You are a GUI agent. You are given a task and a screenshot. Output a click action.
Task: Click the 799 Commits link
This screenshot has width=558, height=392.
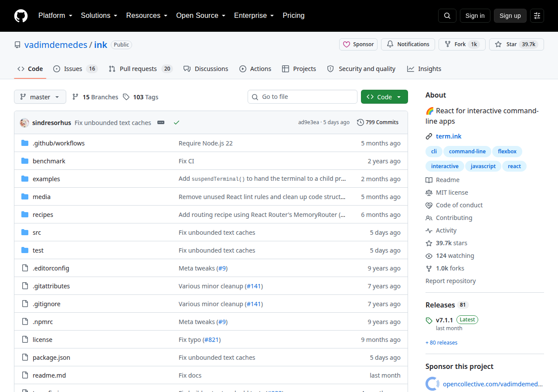378,122
